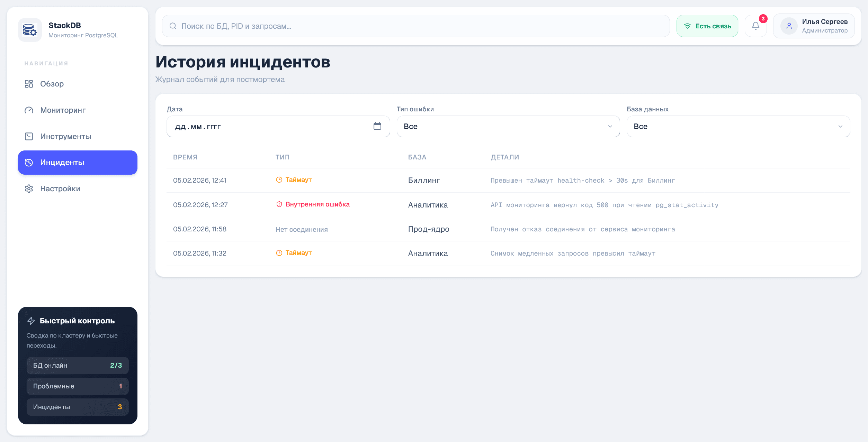The height and width of the screenshot is (442, 868).
Task: Open the Тип ошибки dropdown
Action: tap(508, 126)
